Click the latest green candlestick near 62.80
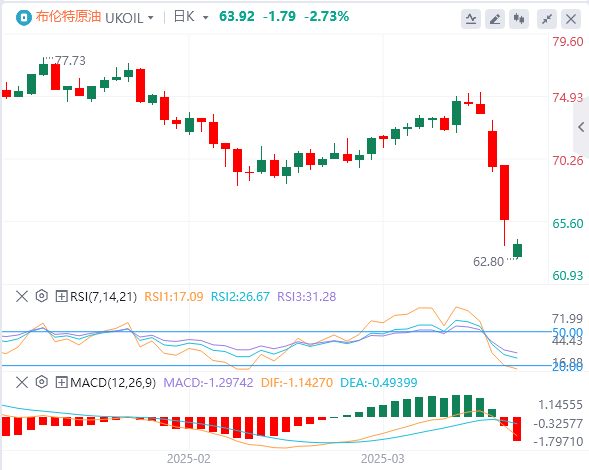Screen dimensions: 589x470 tap(517, 250)
